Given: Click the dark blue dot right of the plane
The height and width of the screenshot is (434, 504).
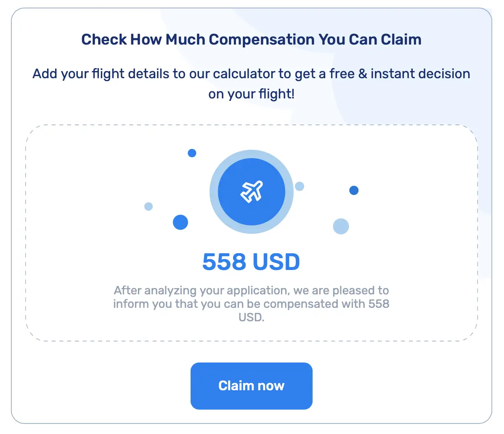Looking at the screenshot, I should [353, 190].
